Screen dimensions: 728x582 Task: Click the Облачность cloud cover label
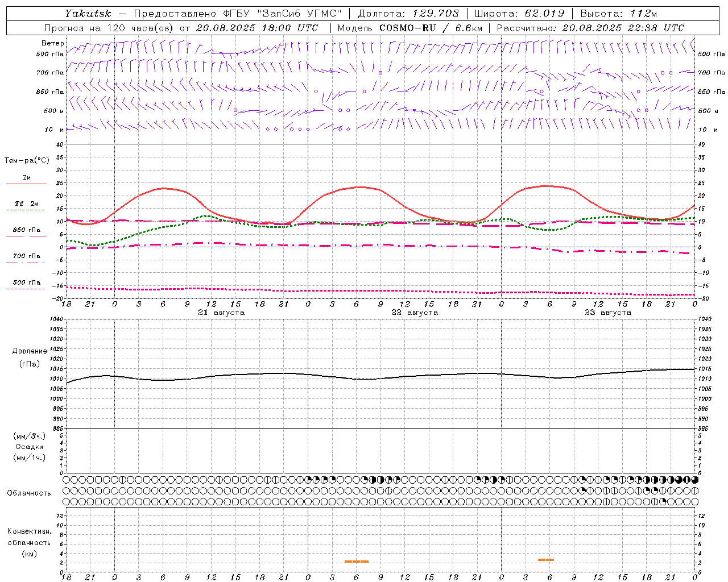(29, 493)
